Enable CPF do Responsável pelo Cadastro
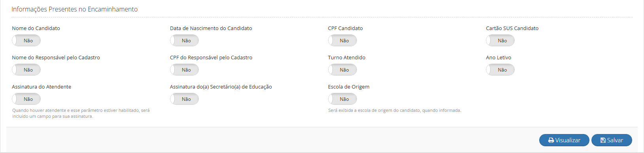Screen dimensions: 644x153 (x=184, y=70)
